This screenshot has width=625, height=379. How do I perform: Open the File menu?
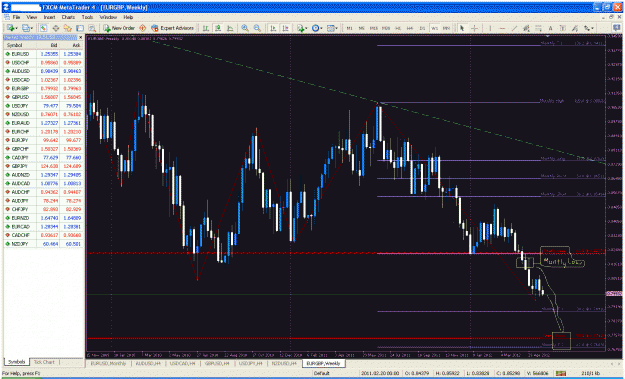coord(16,18)
